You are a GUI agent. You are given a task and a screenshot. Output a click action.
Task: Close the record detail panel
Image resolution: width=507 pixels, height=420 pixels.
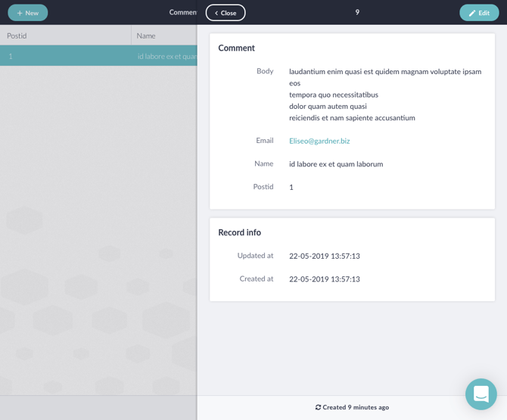coord(226,13)
